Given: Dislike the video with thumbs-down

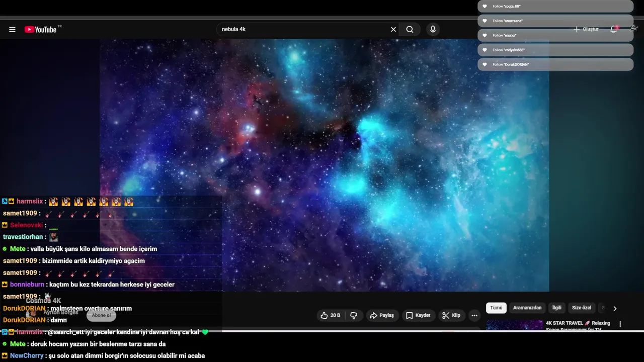Looking at the screenshot, I should pos(354,315).
